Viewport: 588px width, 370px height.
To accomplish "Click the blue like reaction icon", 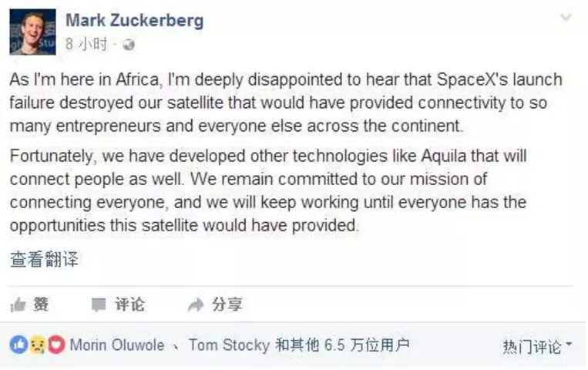I will point(17,345).
